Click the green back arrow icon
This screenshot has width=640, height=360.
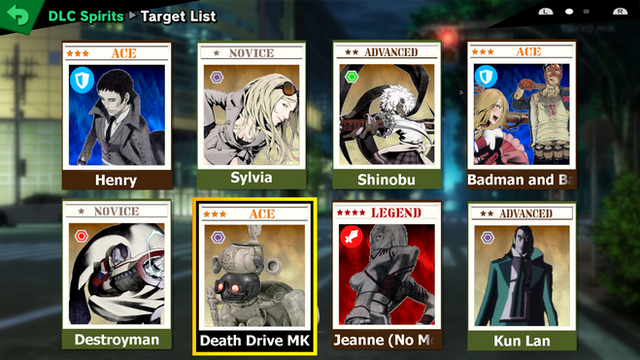click(x=18, y=15)
